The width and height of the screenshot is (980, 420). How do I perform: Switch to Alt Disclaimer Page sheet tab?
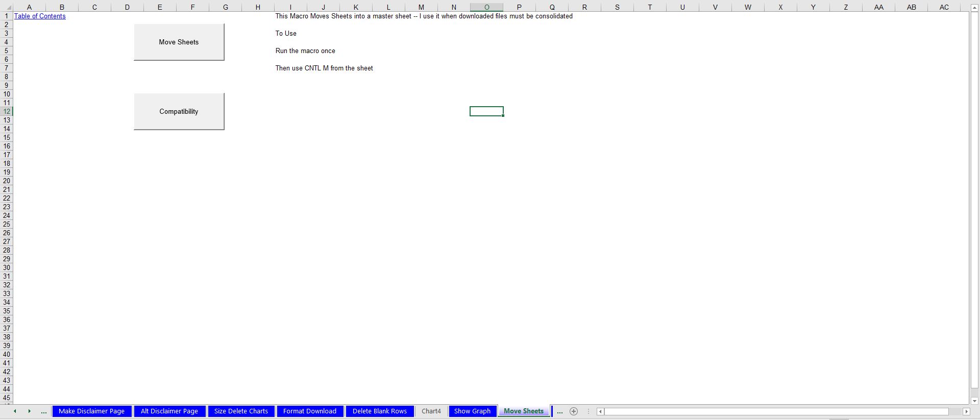pos(169,411)
